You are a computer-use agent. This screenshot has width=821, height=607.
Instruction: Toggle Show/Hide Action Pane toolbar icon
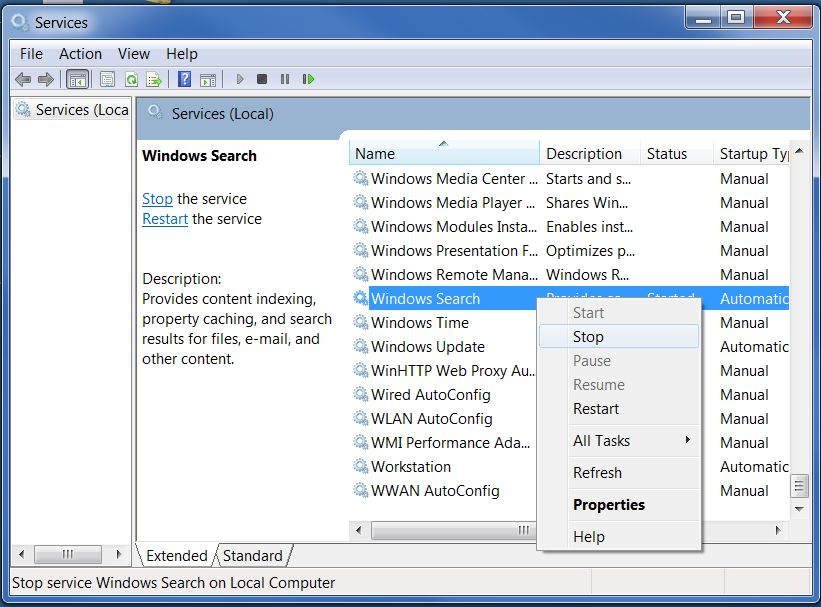(x=208, y=80)
